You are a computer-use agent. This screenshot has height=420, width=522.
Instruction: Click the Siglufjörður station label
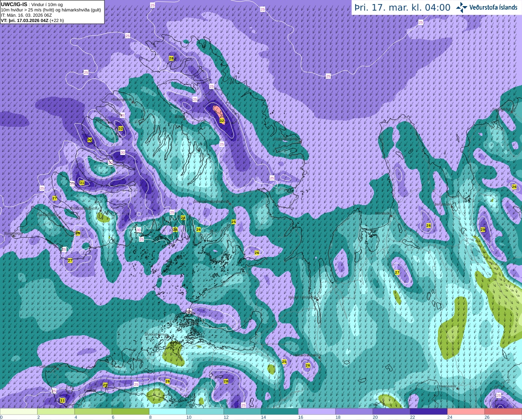point(502,109)
